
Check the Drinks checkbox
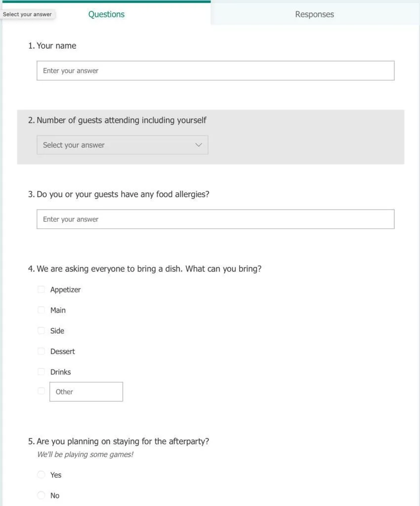(42, 372)
